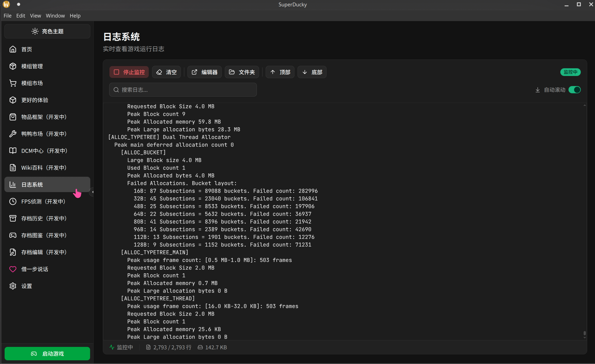Open the Window menu
The image size is (595, 364).
(55, 16)
